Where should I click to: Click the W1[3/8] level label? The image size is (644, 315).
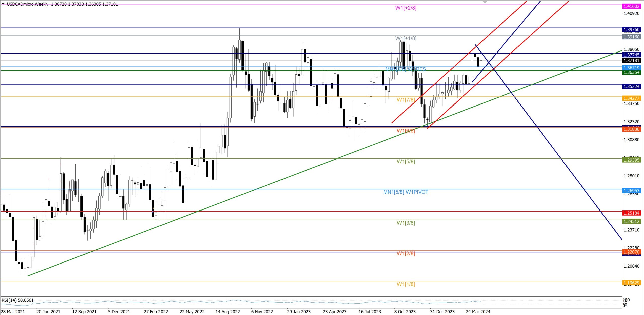406,223
